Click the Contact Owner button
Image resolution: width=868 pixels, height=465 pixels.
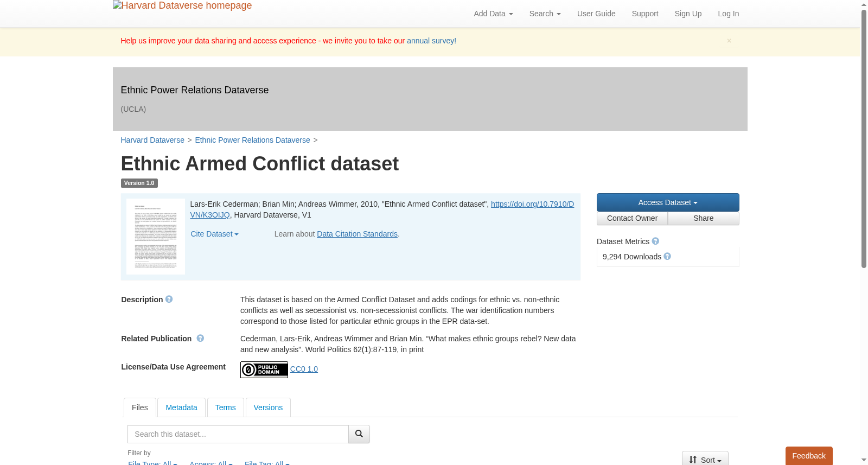tap(632, 218)
